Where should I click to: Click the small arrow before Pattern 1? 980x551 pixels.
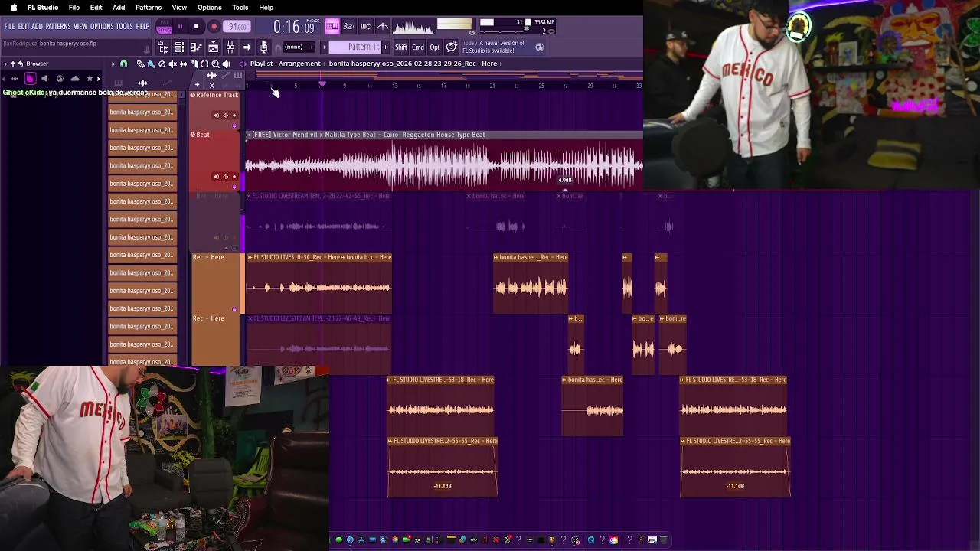325,47
